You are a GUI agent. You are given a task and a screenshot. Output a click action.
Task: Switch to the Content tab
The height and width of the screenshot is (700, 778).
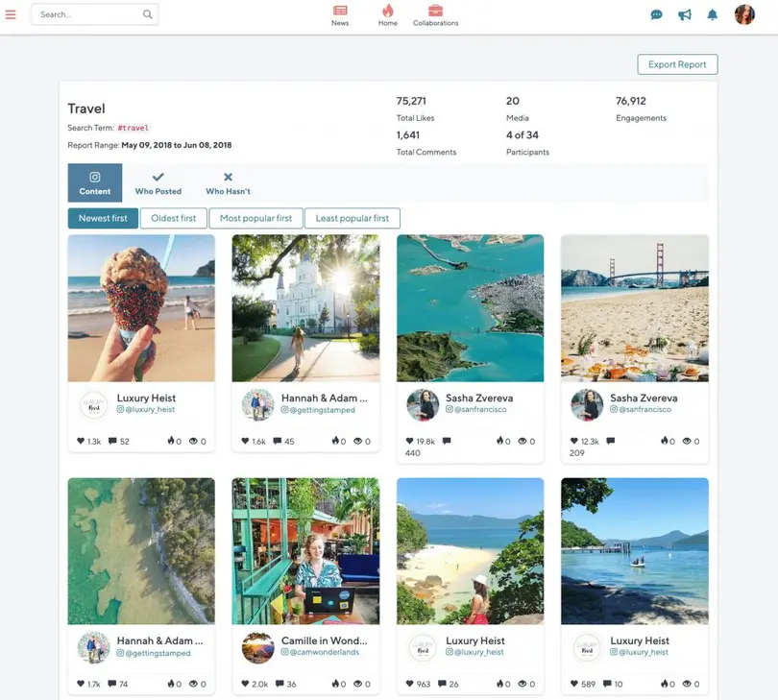coord(95,182)
